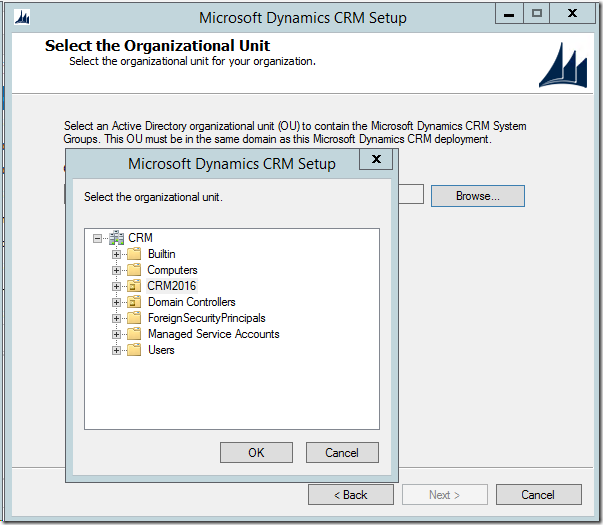Click the Builtin folder icon
Viewport: 603px width, 525px height.
click(134, 254)
